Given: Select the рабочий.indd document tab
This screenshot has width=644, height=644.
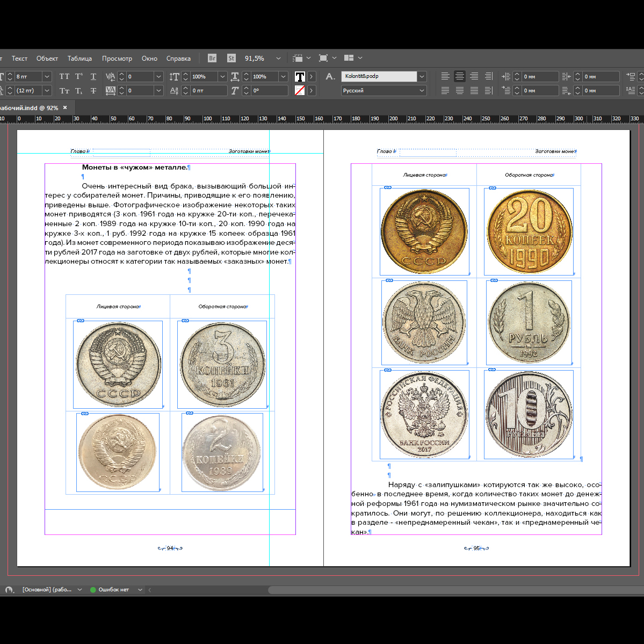Looking at the screenshot, I should pos(29,107).
